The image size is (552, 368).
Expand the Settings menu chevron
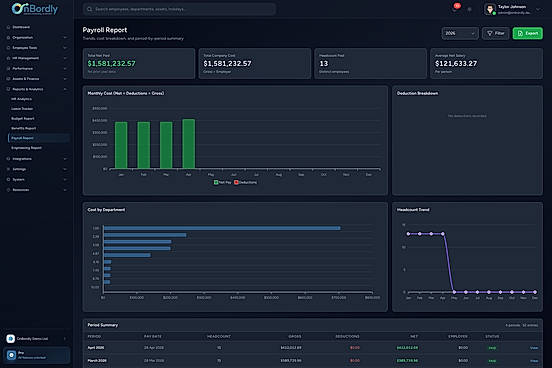tap(65, 169)
